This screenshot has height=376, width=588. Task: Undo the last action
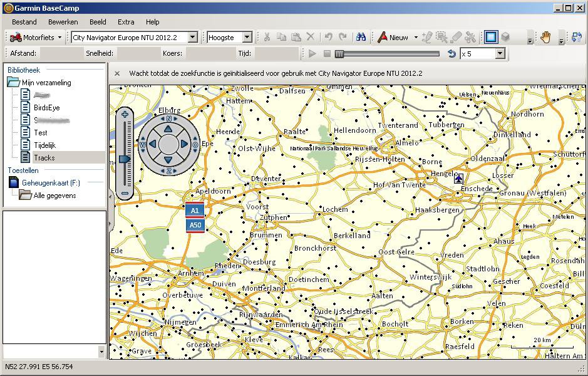click(329, 37)
